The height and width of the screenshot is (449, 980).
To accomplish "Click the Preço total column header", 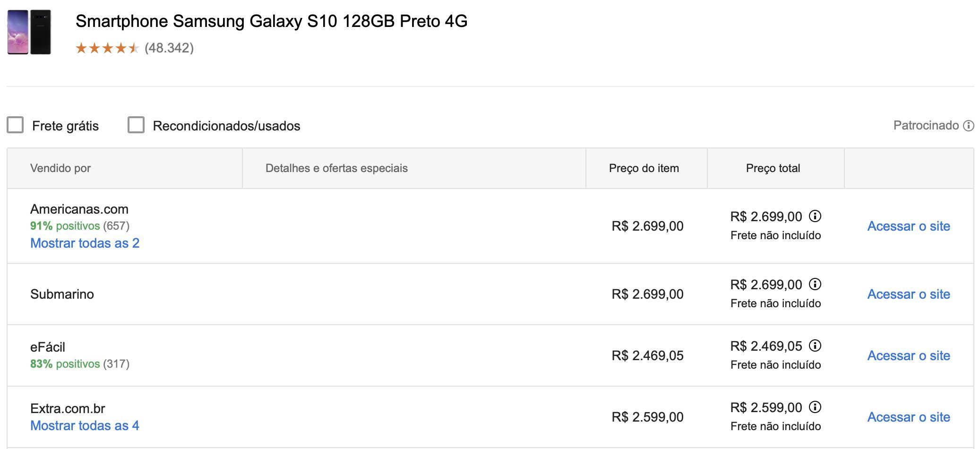I will point(773,168).
